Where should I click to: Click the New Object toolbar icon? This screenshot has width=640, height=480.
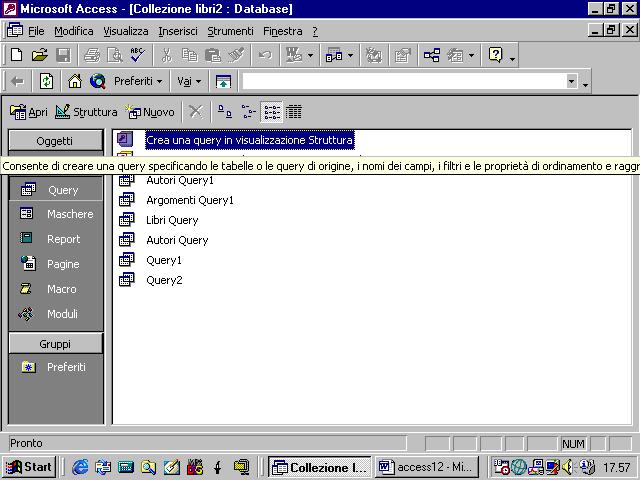click(455, 55)
